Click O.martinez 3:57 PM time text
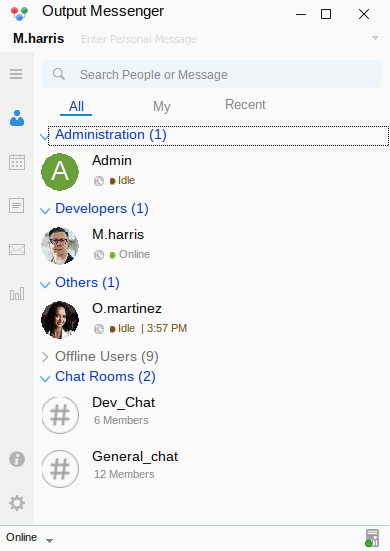 coord(167,329)
